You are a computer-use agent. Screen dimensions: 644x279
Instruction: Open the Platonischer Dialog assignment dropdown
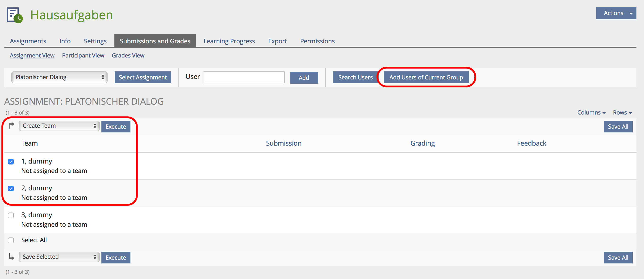coord(59,77)
